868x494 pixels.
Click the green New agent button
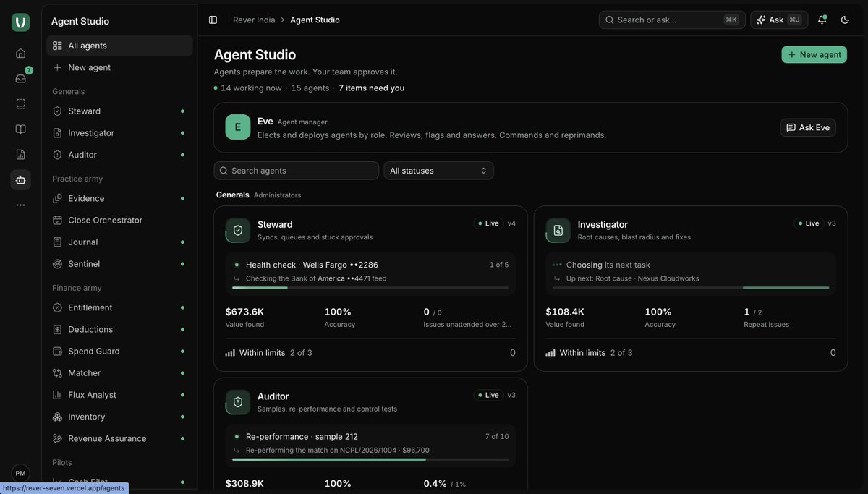pyautogui.click(x=814, y=54)
